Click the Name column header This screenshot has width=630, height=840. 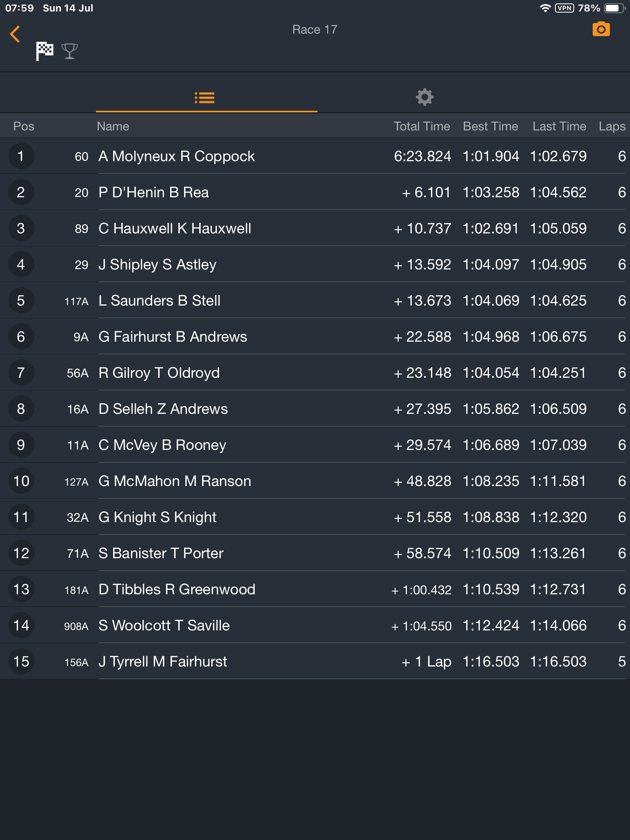113,126
